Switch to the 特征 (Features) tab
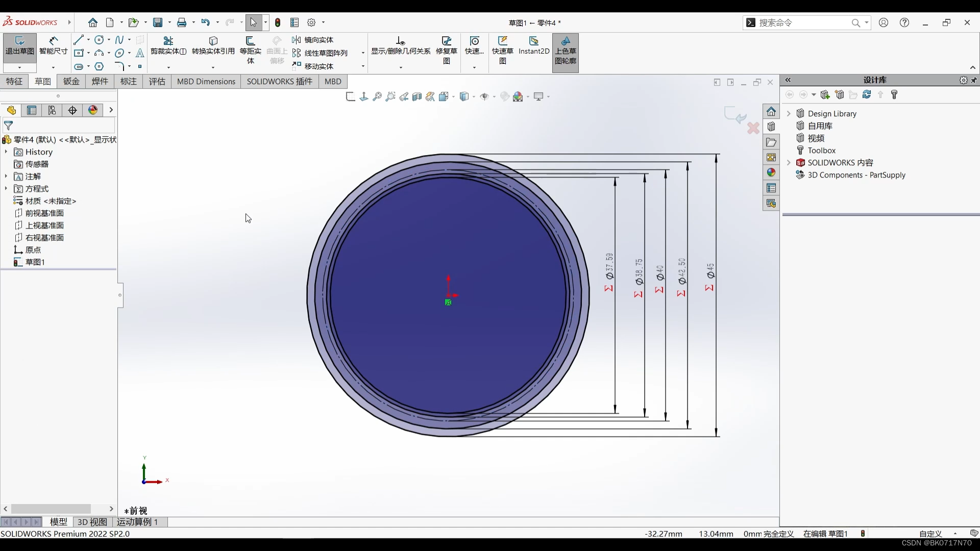 tap(14, 82)
